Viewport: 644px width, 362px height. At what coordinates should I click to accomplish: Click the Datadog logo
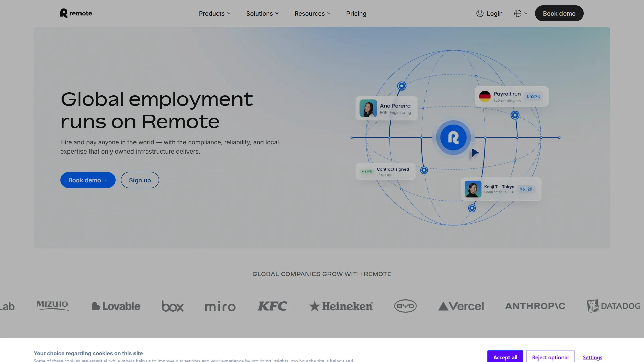613,306
